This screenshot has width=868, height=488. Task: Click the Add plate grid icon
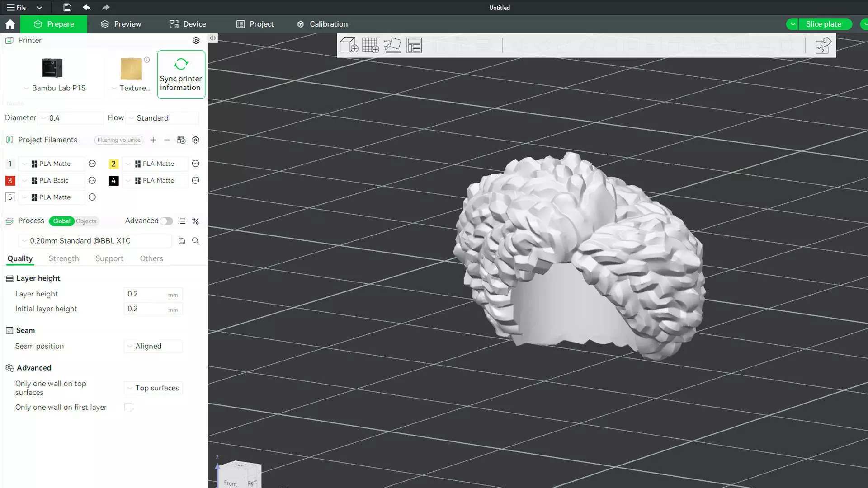(370, 45)
